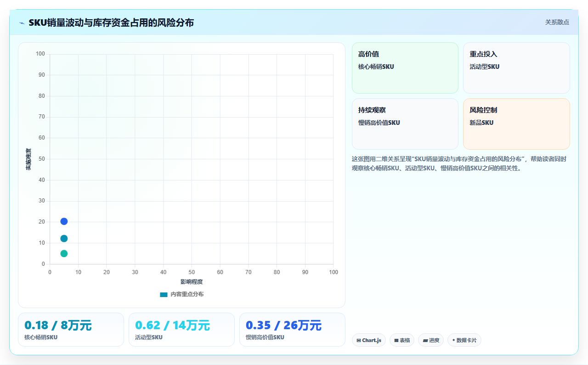The height and width of the screenshot is (365, 588).
Task: Click the x-axis tick label 50
Action: click(192, 272)
